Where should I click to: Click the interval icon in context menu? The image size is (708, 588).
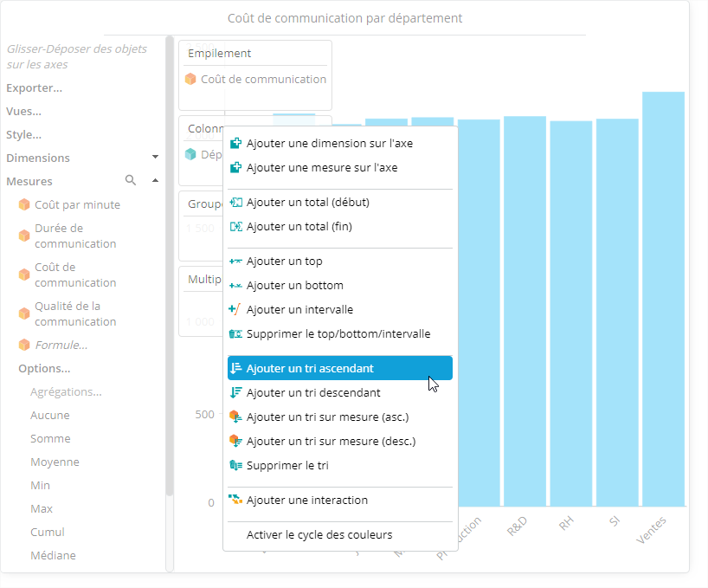click(x=235, y=310)
